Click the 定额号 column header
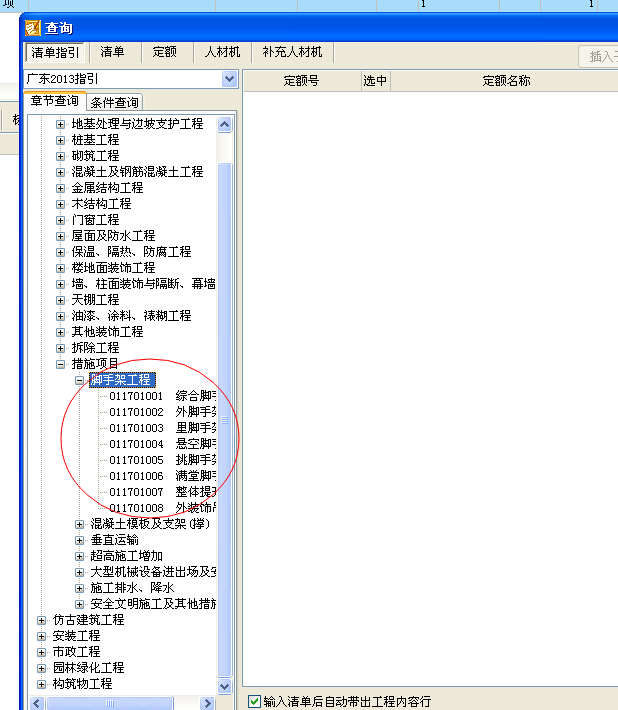Screen dimensions: 618x710 click(302, 81)
